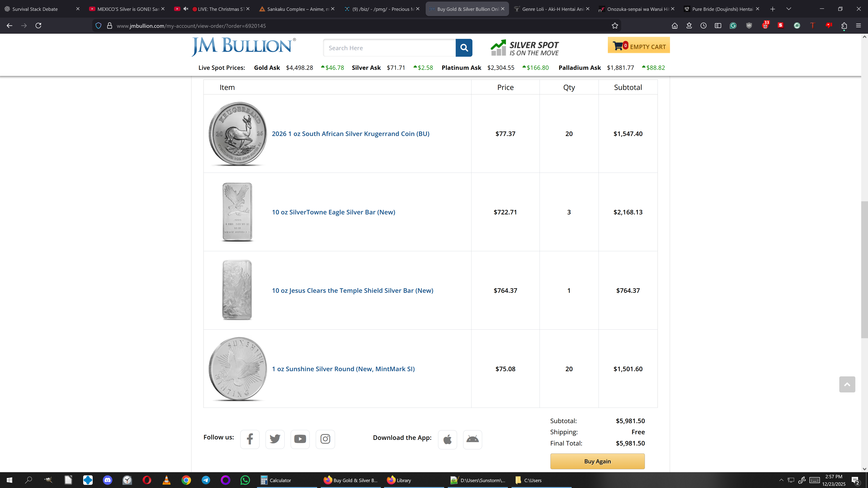Mute the LIVE Christmas tab audio
868x488 pixels.
[186, 9]
